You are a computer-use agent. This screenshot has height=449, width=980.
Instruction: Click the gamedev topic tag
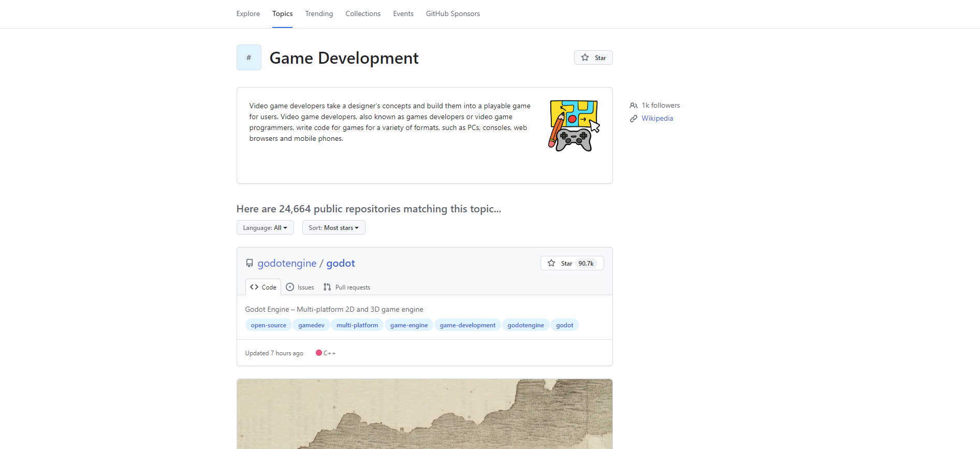click(x=311, y=325)
